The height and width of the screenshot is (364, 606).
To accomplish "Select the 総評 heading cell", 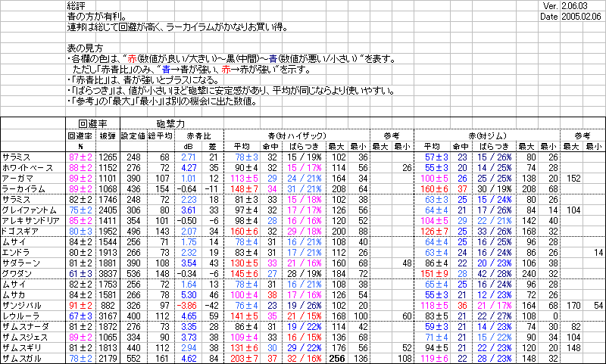I will pos(77,6).
